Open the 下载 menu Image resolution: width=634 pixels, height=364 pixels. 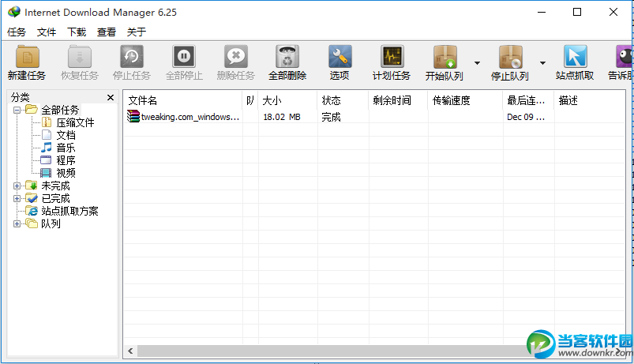point(77,32)
